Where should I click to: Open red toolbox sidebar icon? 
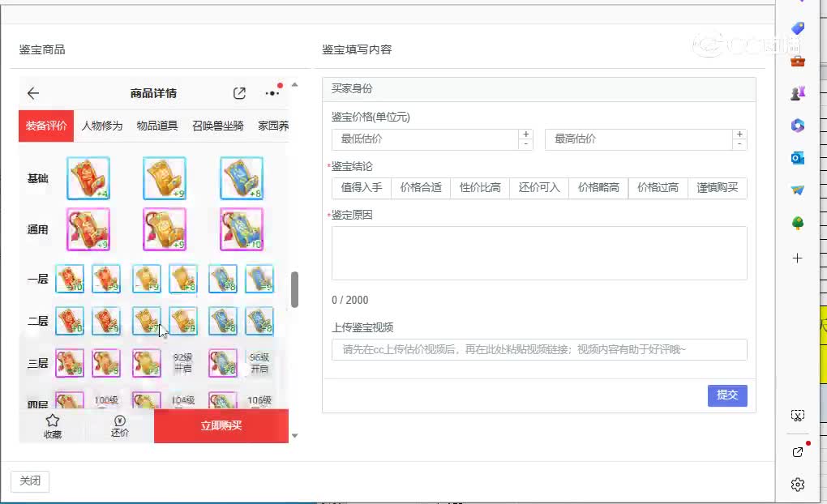click(798, 61)
